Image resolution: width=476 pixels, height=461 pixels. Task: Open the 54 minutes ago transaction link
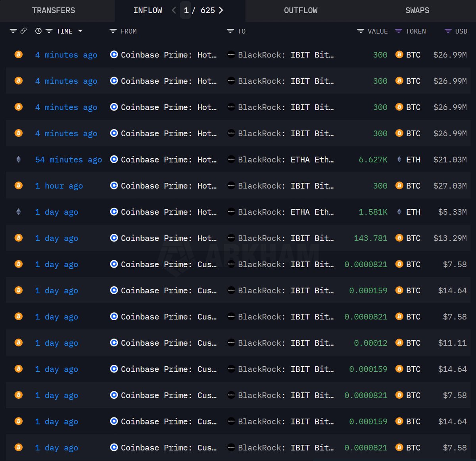(x=68, y=160)
